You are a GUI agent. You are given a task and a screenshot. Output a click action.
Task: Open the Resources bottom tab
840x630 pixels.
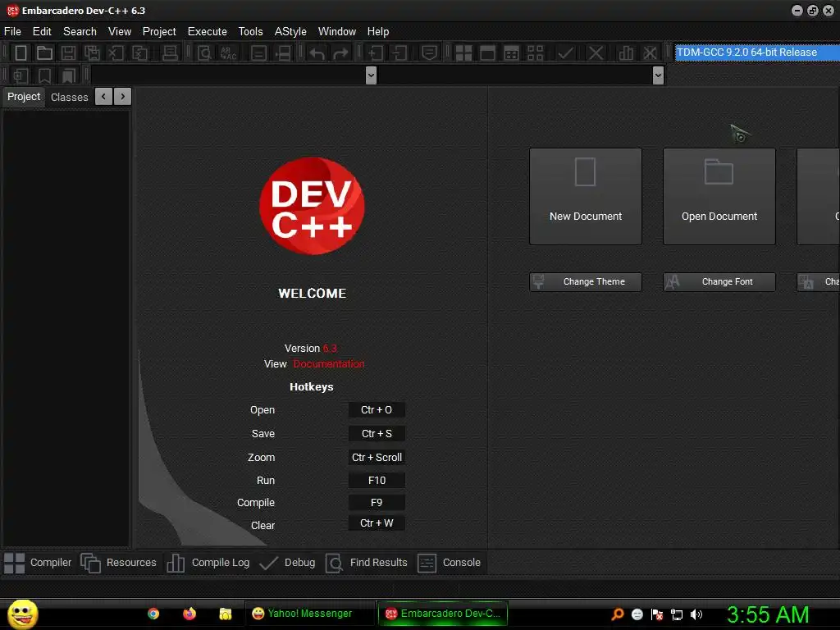coord(118,563)
